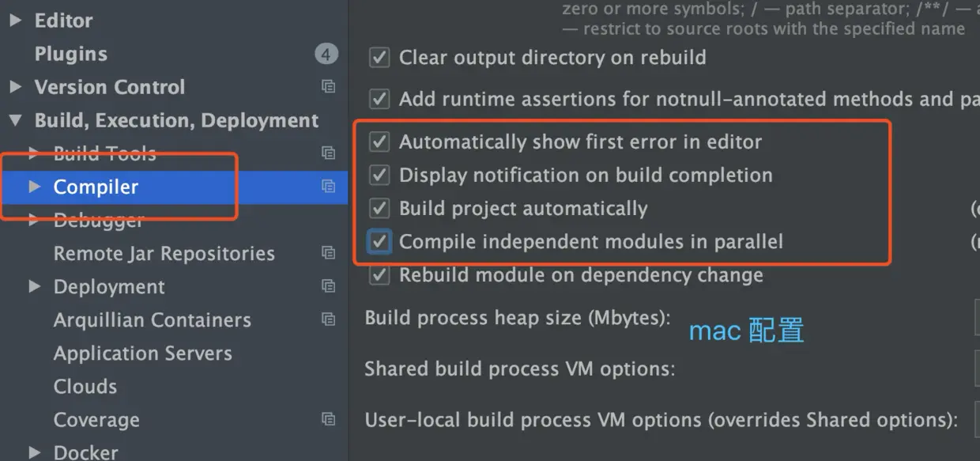Image resolution: width=980 pixels, height=461 pixels.
Task: Click project-level icon beside Coverage
Action: point(328,419)
